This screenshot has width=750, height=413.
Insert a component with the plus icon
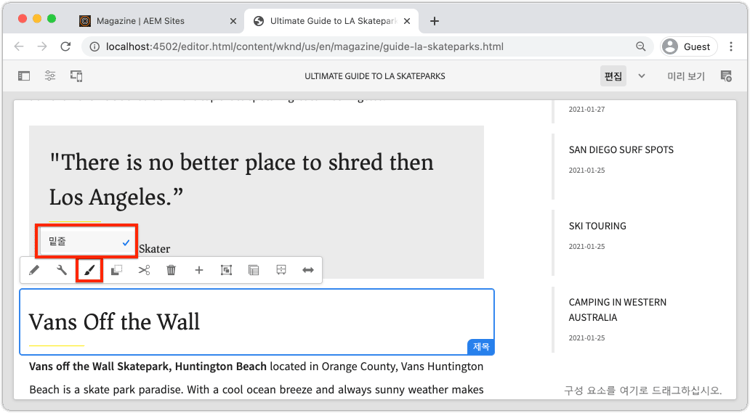(x=199, y=270)
